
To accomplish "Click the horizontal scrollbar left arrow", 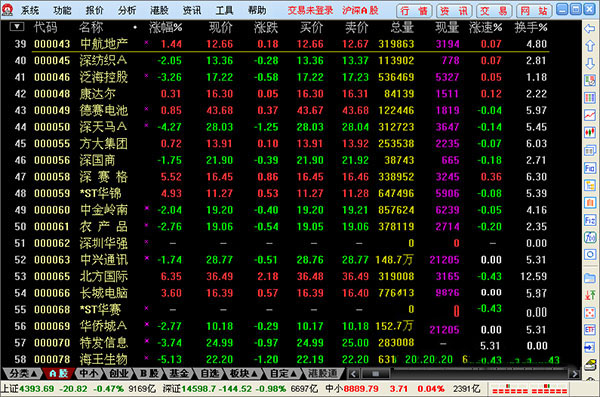I will [x=354, y=374].
